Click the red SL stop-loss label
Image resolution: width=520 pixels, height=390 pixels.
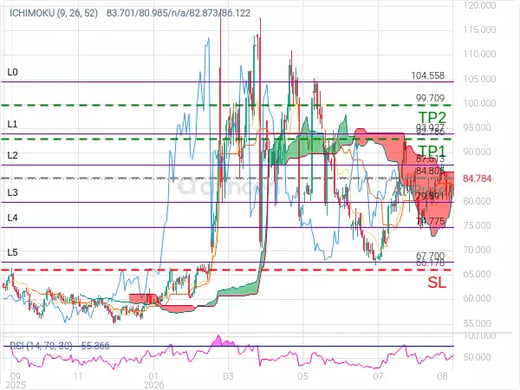click(x=437, y=282)
